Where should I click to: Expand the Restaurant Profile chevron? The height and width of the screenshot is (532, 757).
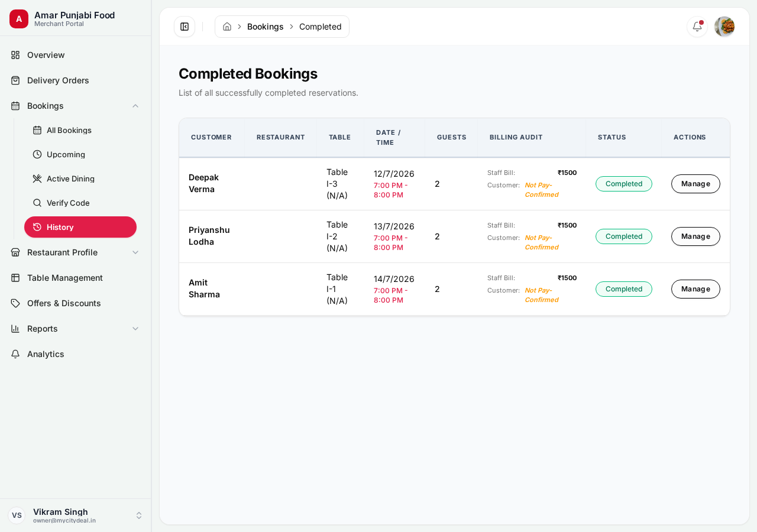[x=135, y=252]
